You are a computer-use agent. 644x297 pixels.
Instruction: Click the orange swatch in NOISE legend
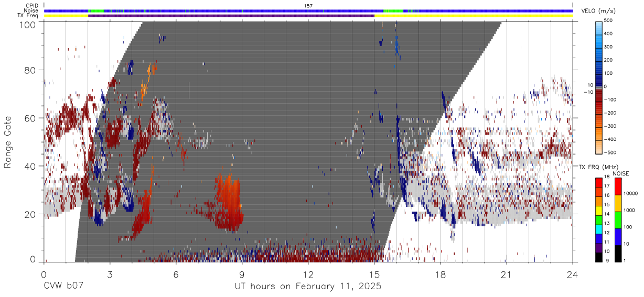click(x=618, y=203)
